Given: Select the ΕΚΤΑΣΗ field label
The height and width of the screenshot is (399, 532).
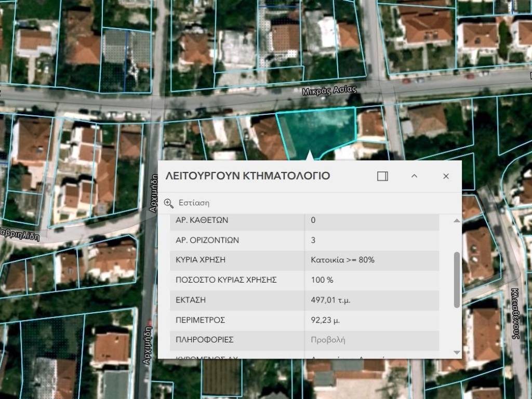Looking at the screenshot, I should [x=191, y=300].
